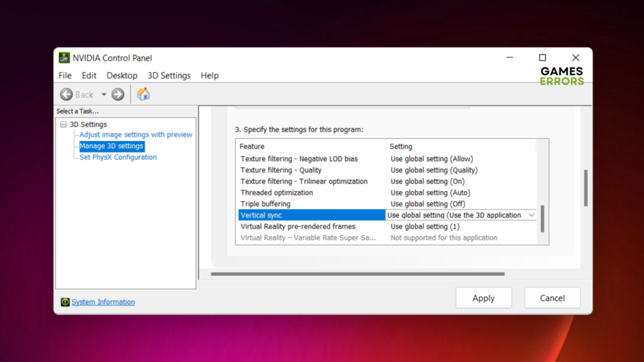Click the main panel vertical scrollbar thumb

coord(585,188)
